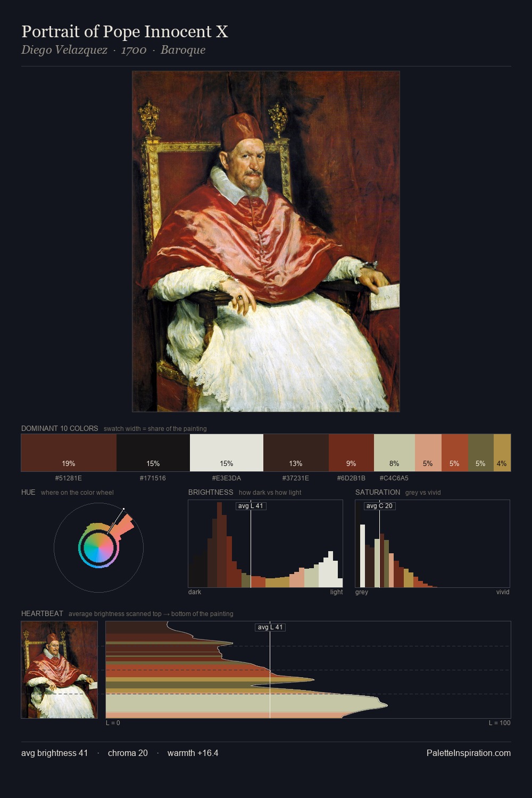This screenshot has width=532, height=798.
Task: Pick the 5% salmon pink swatch
Action: coord(428,453)
